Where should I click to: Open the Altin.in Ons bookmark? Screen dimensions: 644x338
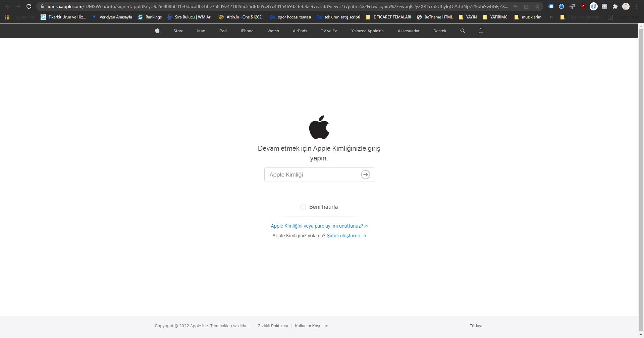point(241,17)
